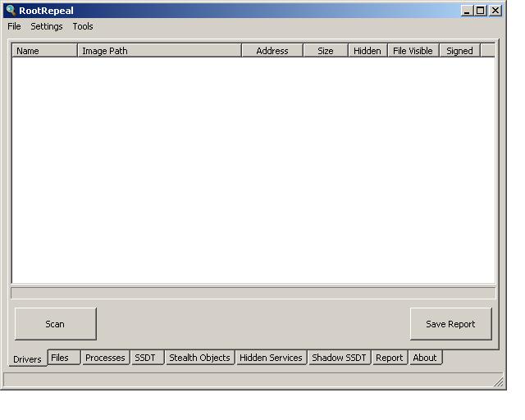Open the SSDT tab
The height and width of the screenshot is (420, 525).
point(148,358)
